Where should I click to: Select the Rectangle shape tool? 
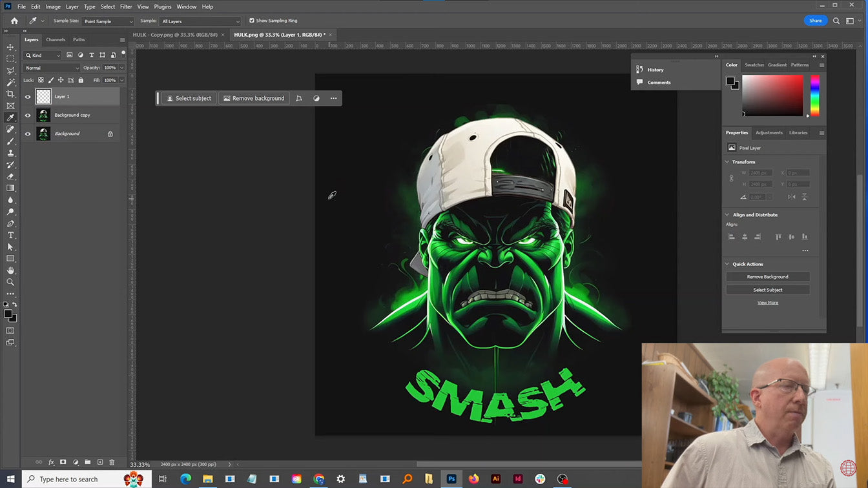[10, 259]
